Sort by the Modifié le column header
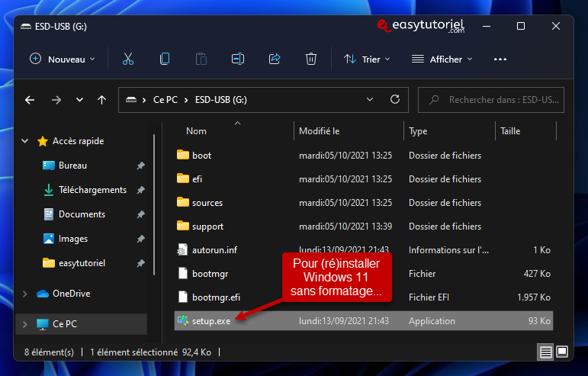 click(x=319, y=131)
